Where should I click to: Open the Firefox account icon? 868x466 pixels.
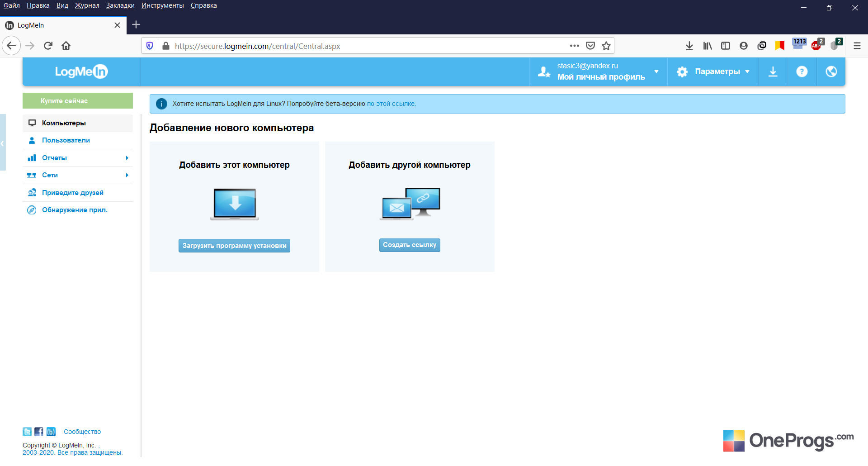tap(744, 46)
